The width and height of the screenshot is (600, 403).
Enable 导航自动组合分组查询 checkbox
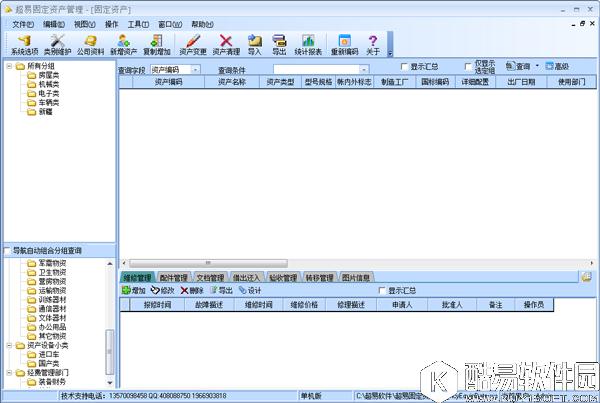click(x=7, y=251)
